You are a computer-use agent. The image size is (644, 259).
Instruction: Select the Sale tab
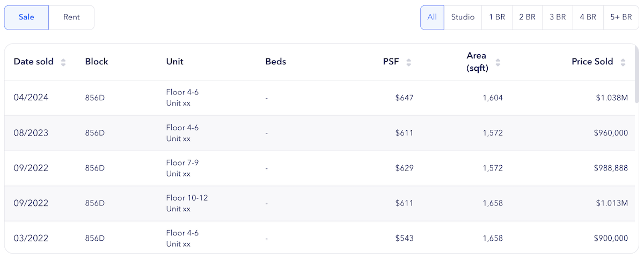(x=26, y=17)
